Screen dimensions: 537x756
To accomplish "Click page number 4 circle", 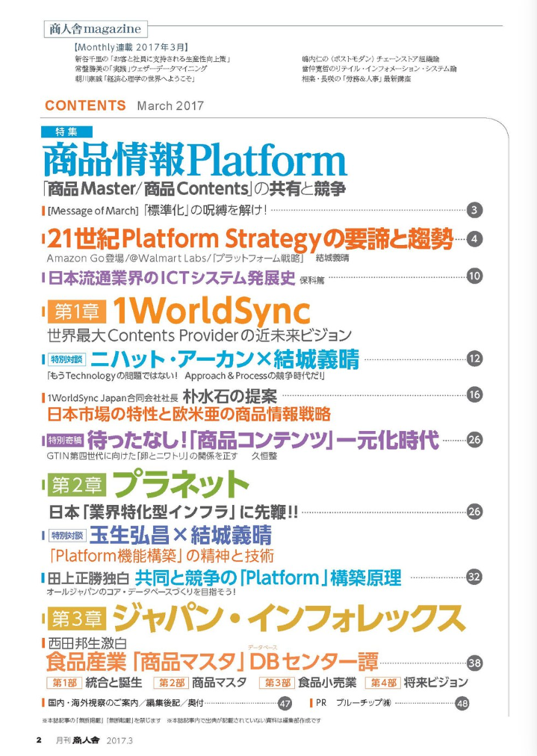I will (x=474, y=238).
